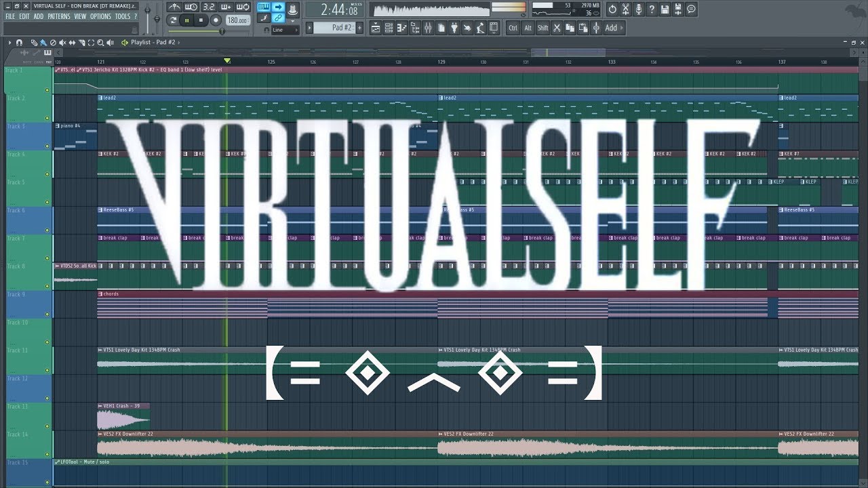This screenshot has height=488, width=868.
Task: Pause playback with the pause button
Action: click(186, 20)
